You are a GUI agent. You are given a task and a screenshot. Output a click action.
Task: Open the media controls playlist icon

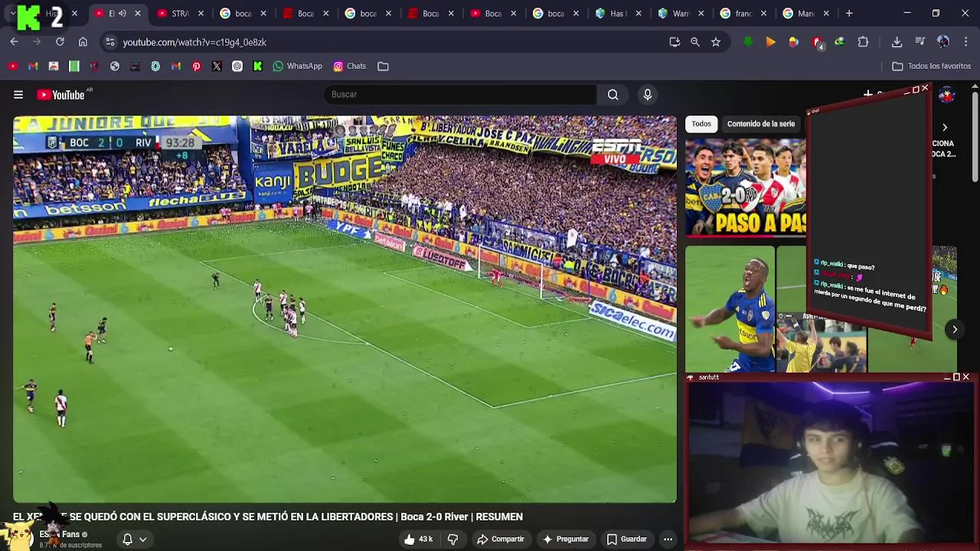(920, 42)
